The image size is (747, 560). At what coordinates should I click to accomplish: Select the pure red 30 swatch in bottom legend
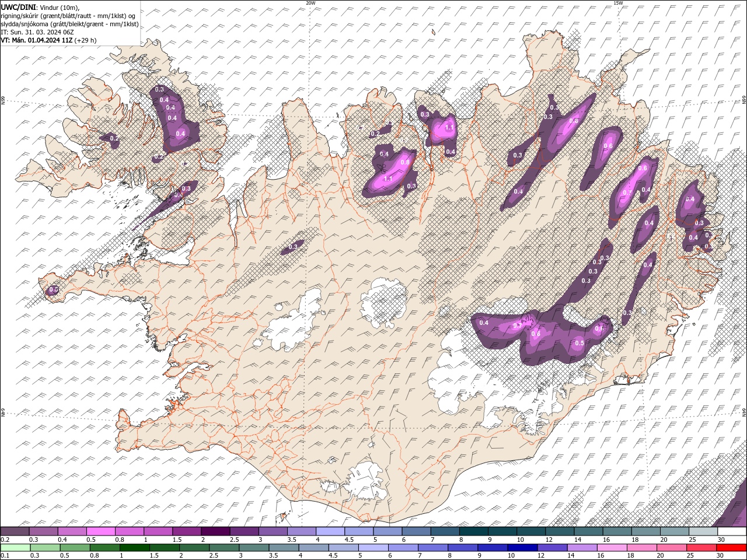(732, 547)
